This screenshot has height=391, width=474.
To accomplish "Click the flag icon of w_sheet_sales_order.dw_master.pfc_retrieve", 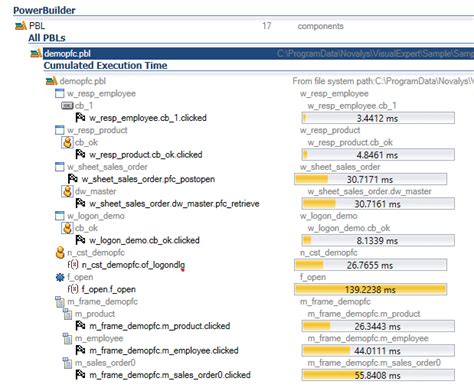I will 80,203.
